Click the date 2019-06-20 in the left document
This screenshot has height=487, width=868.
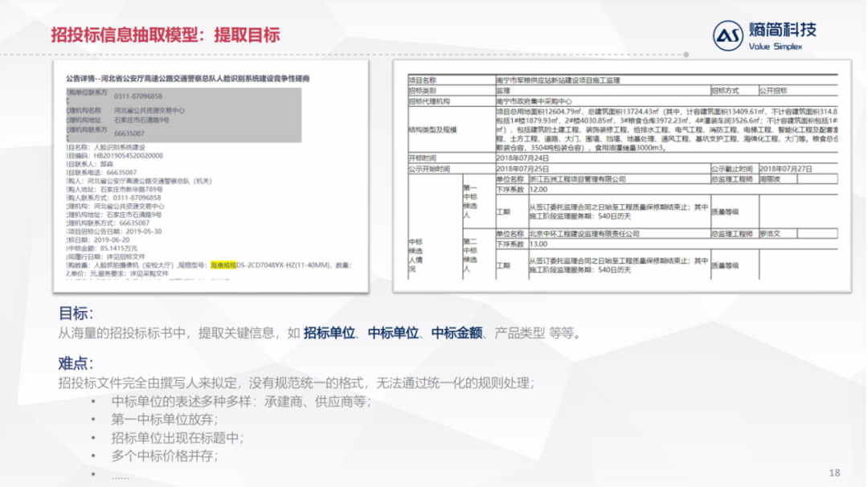(x=111, y=239)
